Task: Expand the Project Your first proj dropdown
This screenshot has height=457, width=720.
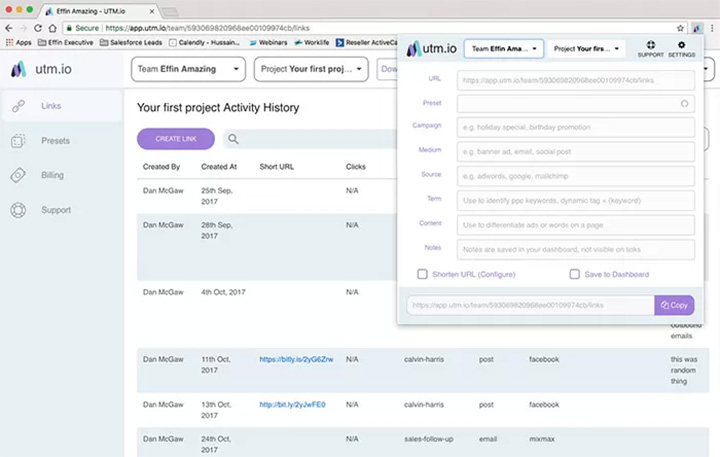Action: 311,69
